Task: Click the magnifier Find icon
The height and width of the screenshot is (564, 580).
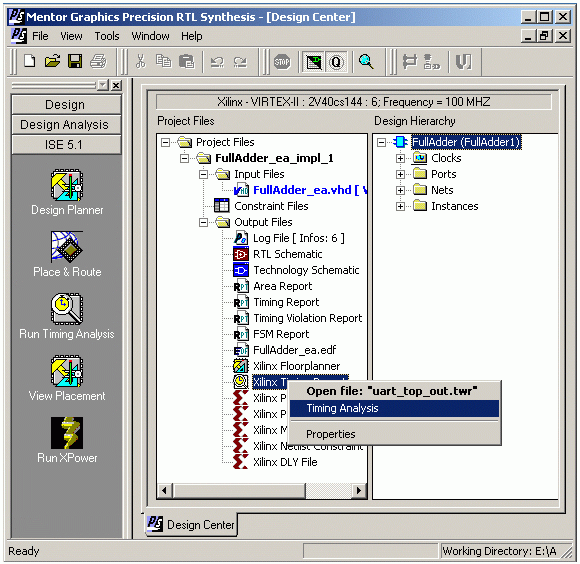Action: pos(366,61)
